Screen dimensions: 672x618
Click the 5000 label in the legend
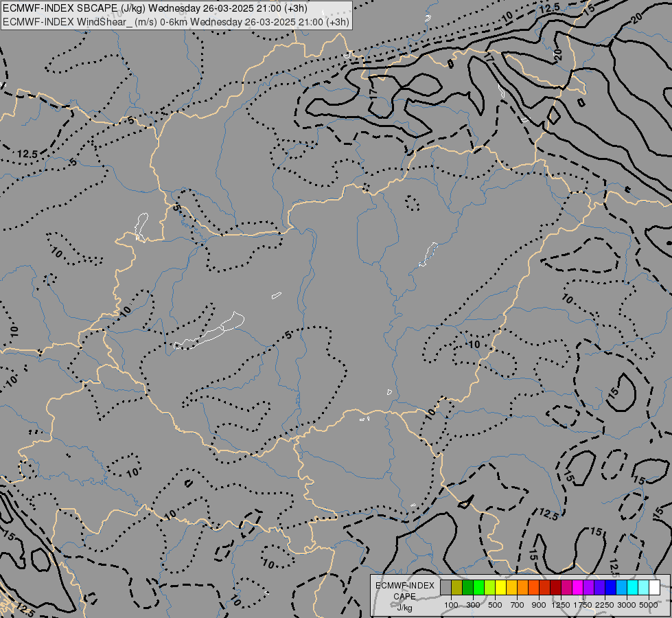pos(649,605)
